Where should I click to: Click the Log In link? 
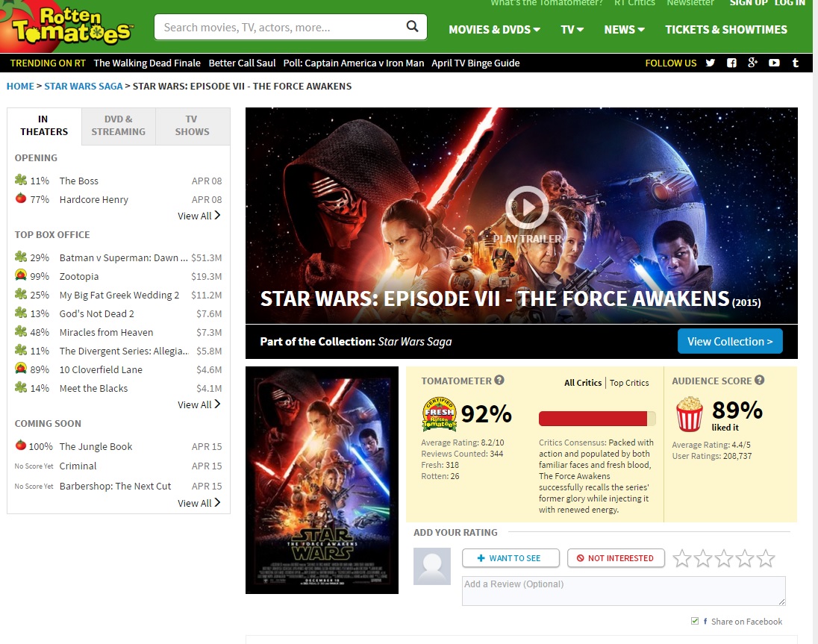coord(790,3)
